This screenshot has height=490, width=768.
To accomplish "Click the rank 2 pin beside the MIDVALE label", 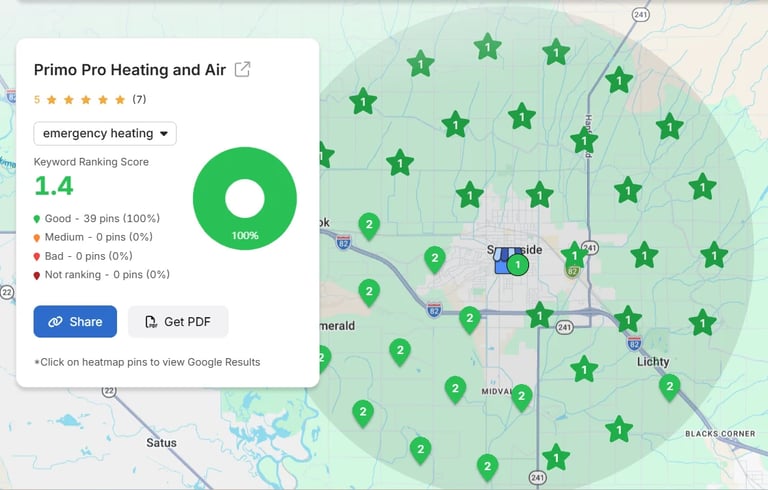I will (521, 397).
